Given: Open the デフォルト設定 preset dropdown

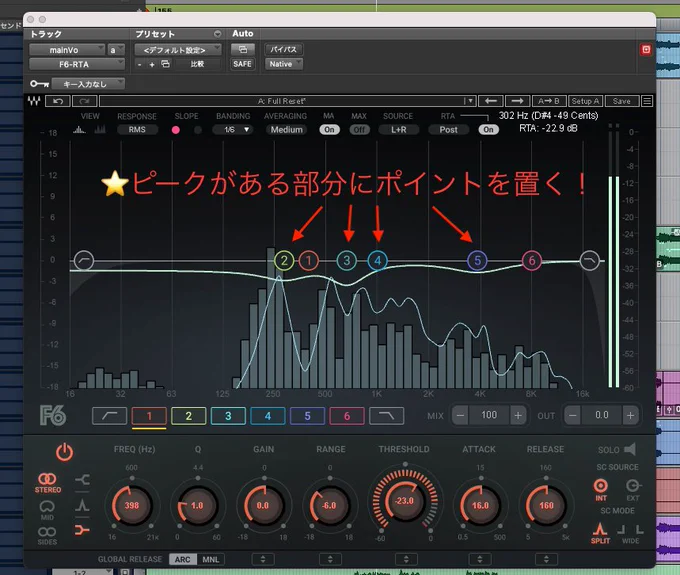Looking at the screenshot, I should 178,50.
